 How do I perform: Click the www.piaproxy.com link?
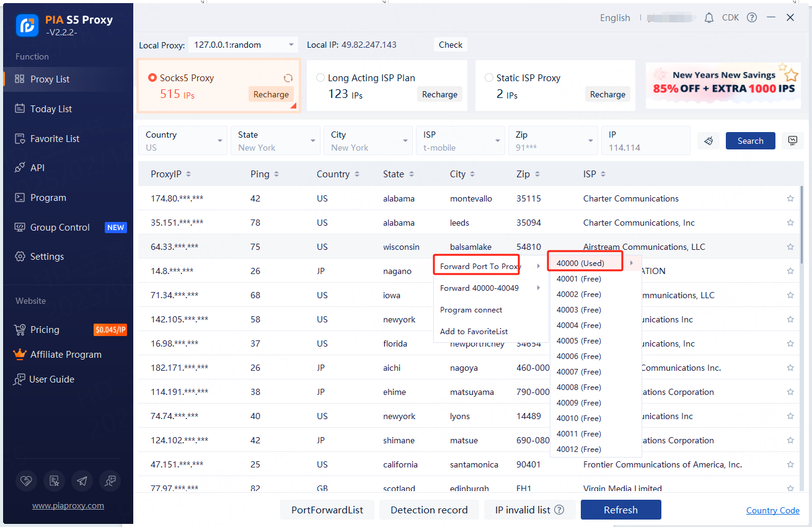click(x=68, y=505)
